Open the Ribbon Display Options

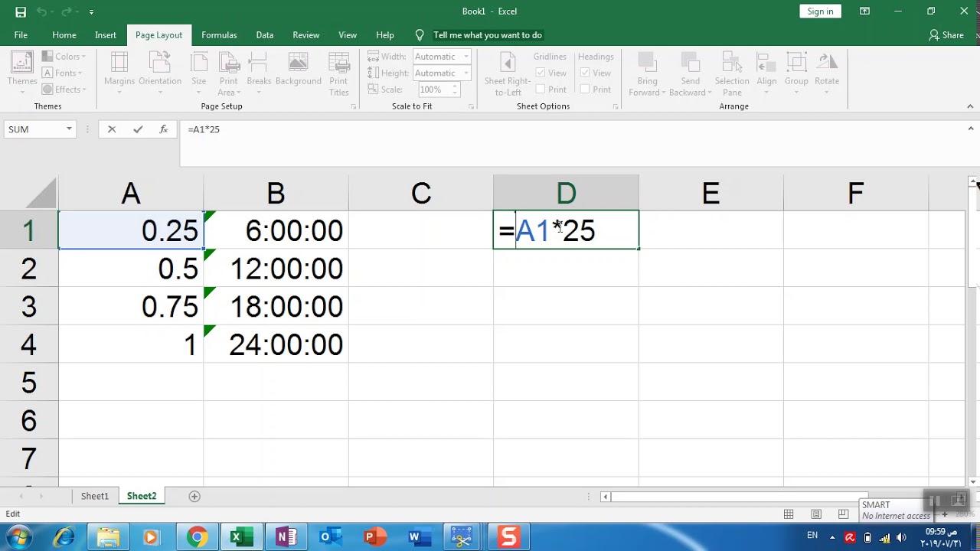click(864, 11)
